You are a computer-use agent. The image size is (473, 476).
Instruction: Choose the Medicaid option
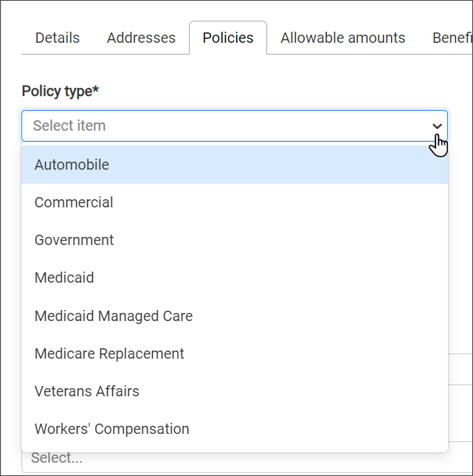64,277
